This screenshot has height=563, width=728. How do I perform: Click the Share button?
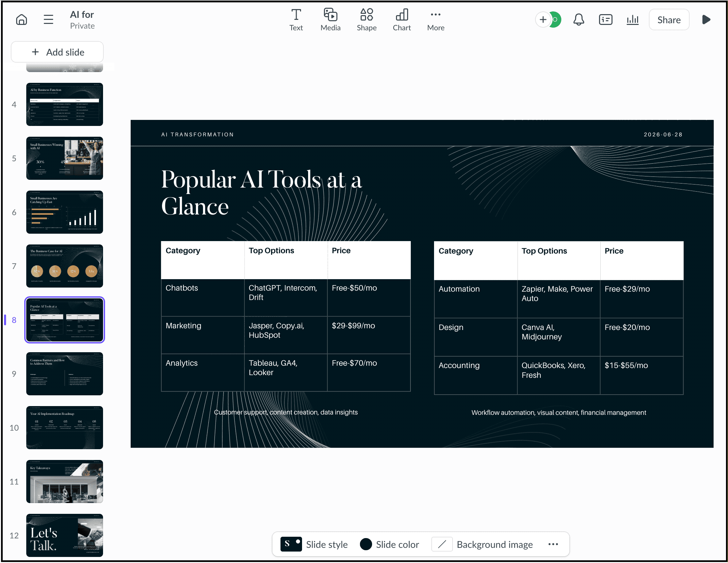click(669, 20)
